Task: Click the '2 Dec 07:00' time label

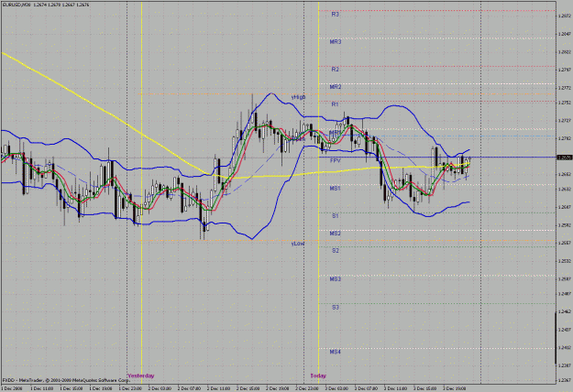Action: 189,388
